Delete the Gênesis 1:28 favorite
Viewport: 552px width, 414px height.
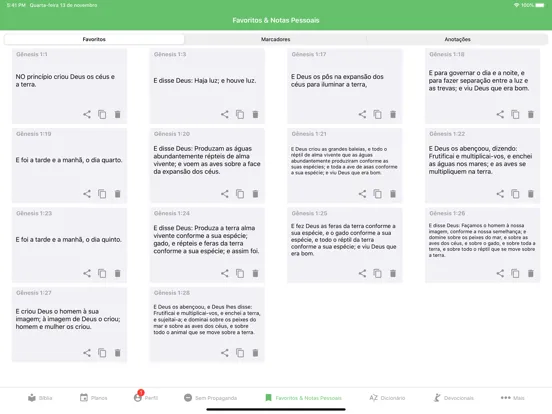tap(255, 353)
